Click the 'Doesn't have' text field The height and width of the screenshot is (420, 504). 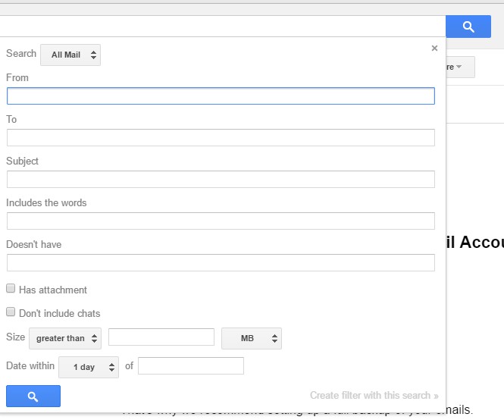click(221, 262)
